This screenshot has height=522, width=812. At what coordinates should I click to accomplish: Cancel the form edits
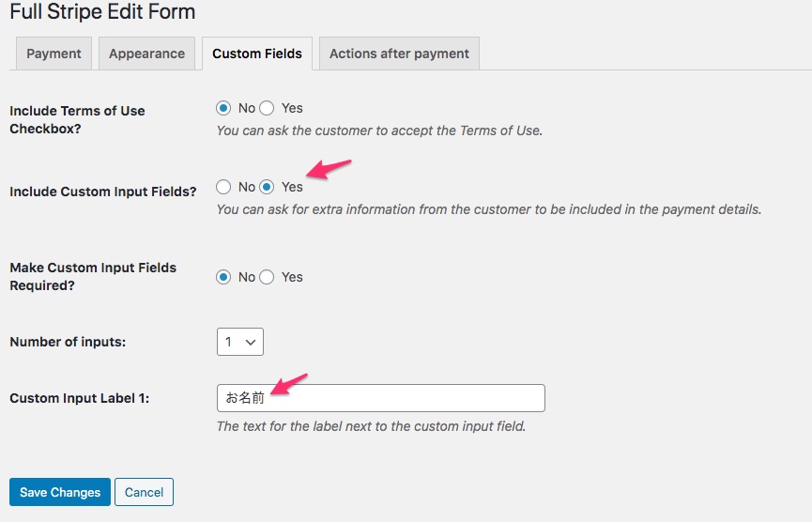144,492
